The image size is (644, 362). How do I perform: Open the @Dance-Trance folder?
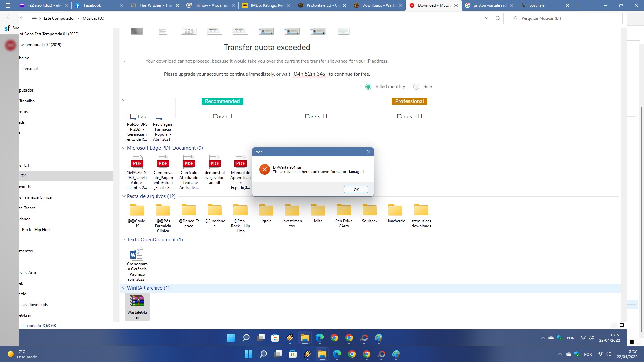[189, 216]
